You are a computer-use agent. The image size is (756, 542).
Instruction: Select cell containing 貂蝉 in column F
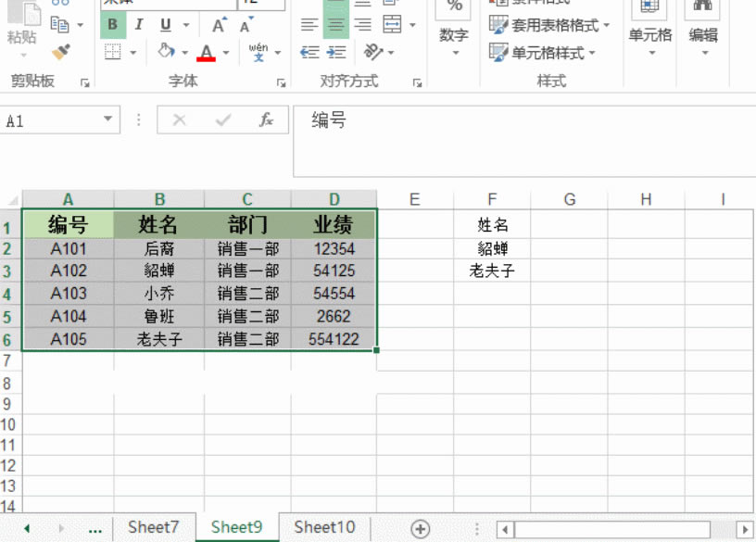pos(492,248)
